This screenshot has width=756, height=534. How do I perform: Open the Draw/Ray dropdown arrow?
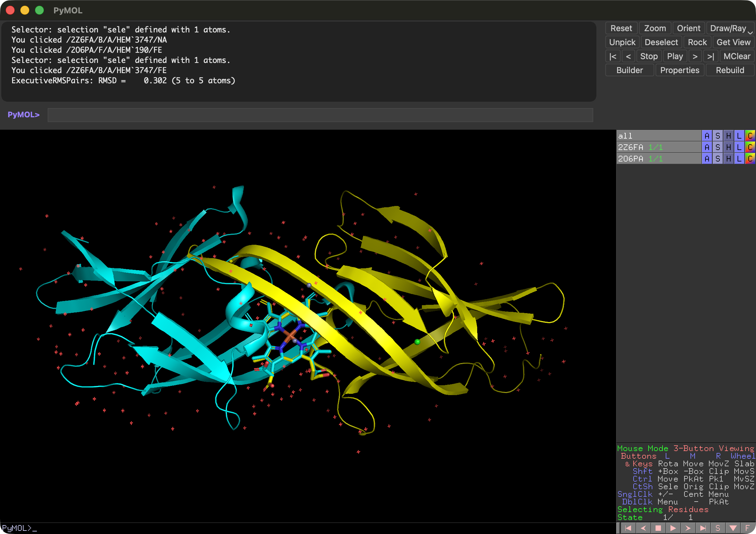(750, 32)
